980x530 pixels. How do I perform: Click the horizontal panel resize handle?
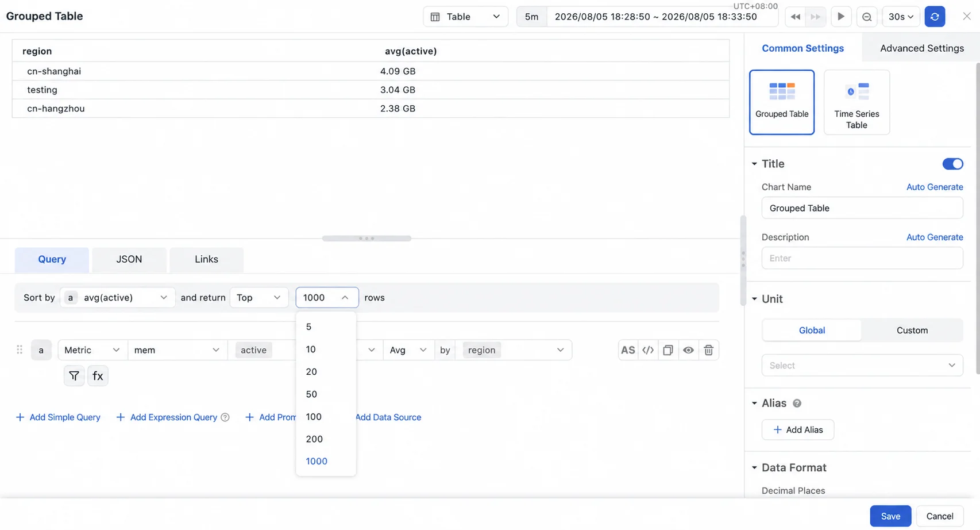[x=366, y=239]
